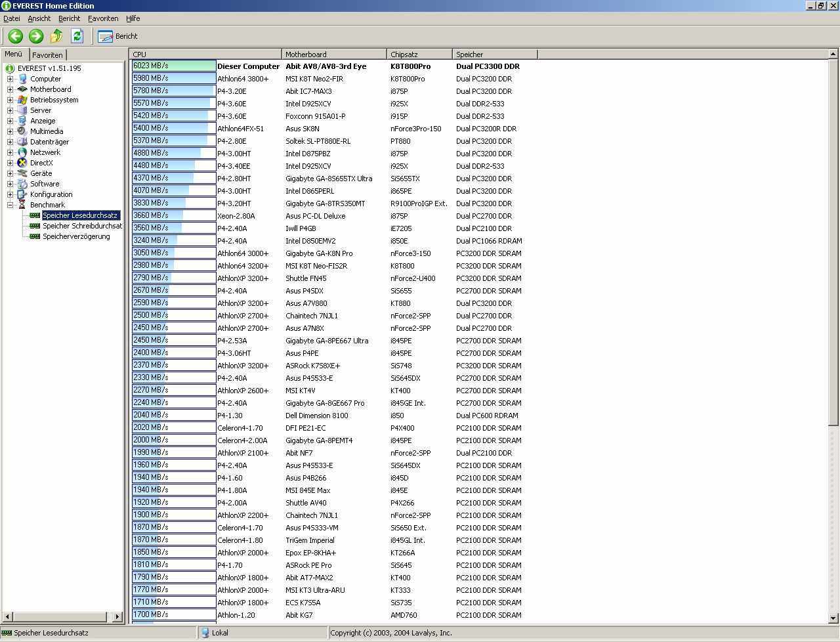Click the Benchmark hourglass icon
The image size is (840, 642).
point(22,205)
